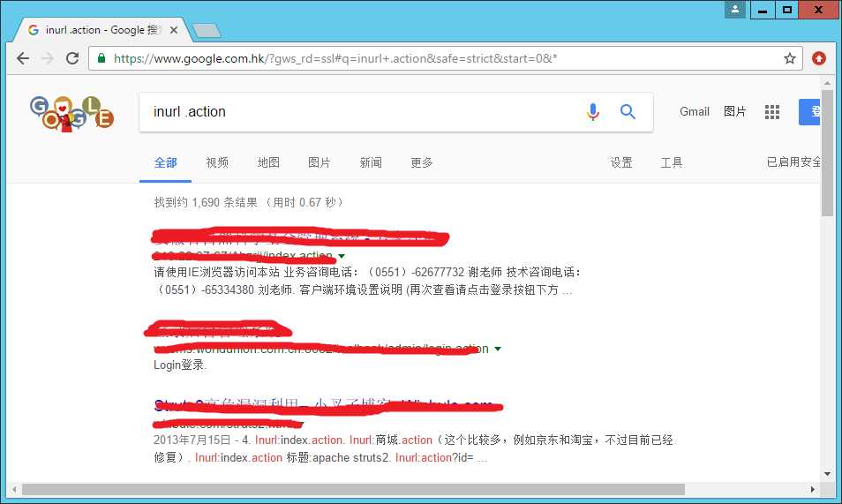The width and height of the screenshot is (842, 504).
Task: Click the horizontal scrollbar thumb
Action: pos(353,490)
